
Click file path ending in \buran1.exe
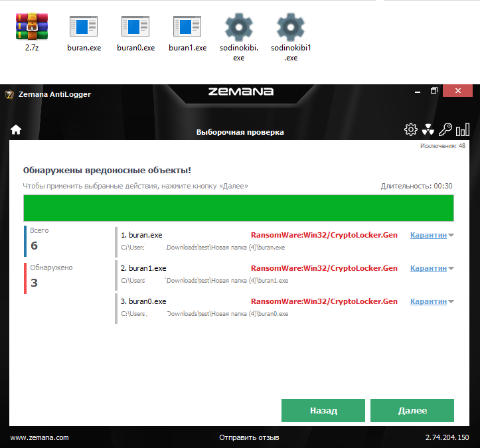(204, 280)
